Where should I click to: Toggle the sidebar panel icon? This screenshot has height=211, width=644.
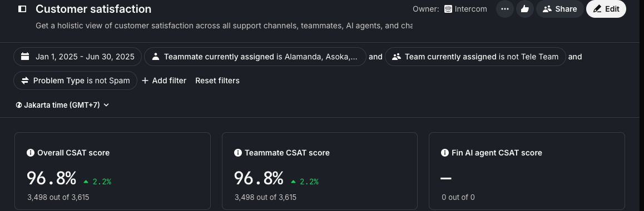[x=22, y=9]
